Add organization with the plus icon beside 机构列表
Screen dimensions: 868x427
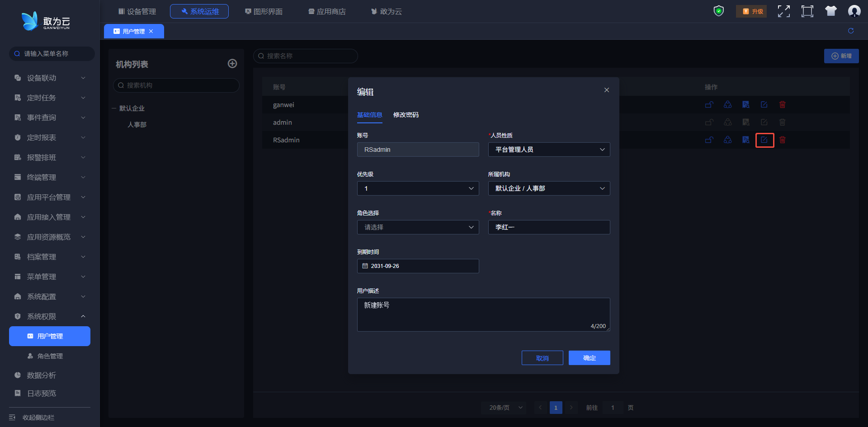tap(232, 64)
